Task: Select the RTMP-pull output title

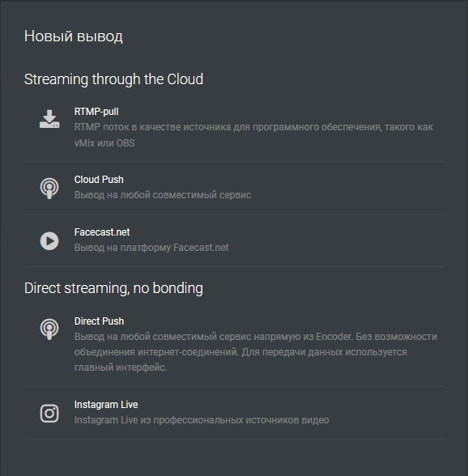Action: (x=96, y=112)
